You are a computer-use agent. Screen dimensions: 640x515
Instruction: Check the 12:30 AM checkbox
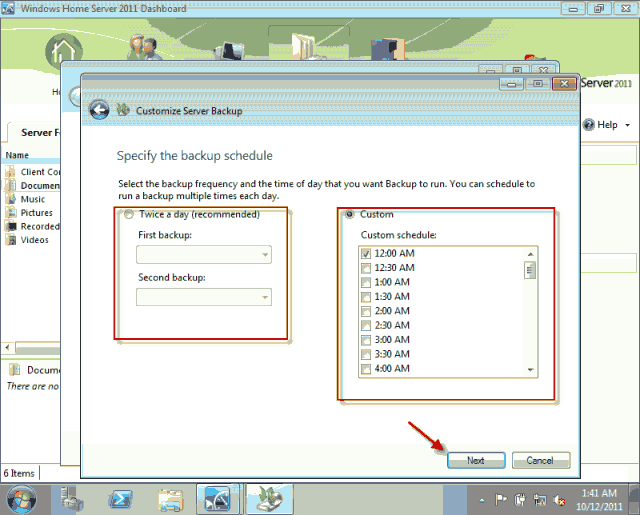(366, 268)
